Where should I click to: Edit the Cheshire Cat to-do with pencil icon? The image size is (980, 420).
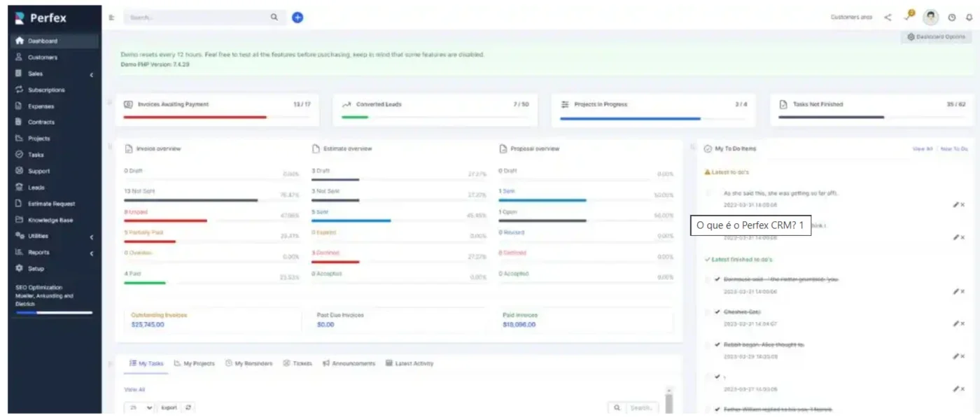tap(955, 323)
